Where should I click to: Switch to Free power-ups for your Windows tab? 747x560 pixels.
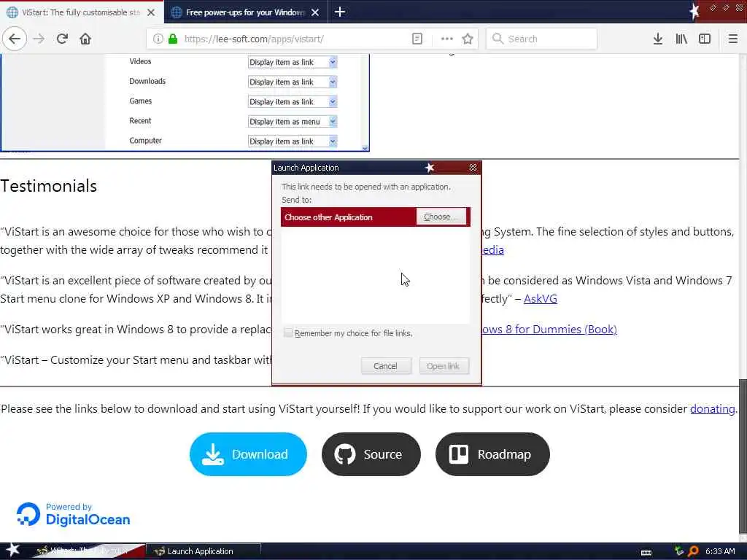(x=246, y=12)
